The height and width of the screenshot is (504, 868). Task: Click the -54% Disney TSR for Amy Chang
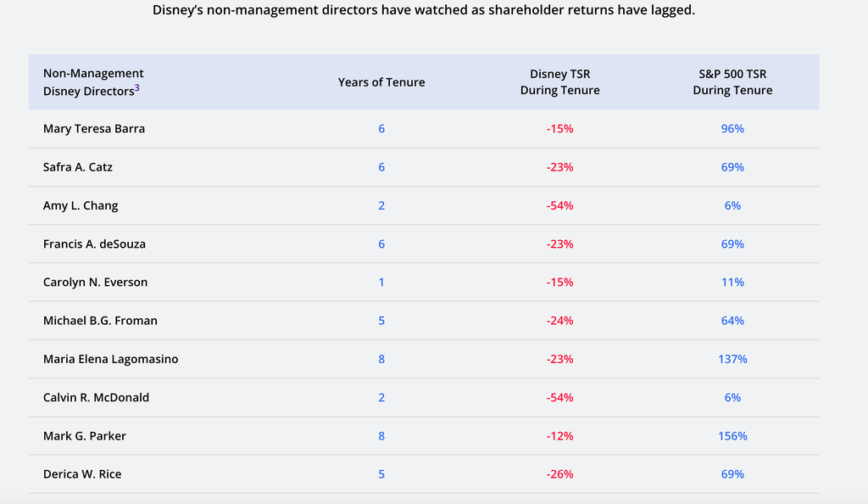click(559, 205)
